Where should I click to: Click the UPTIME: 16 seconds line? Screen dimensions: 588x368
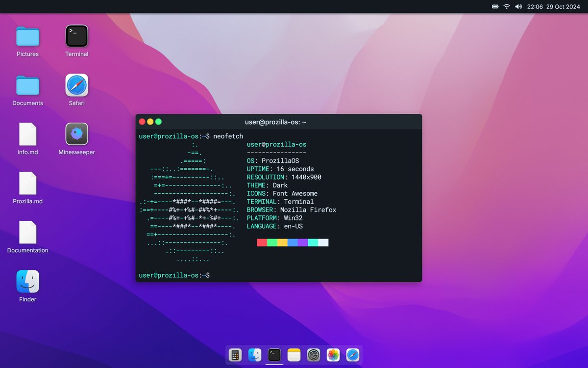[280, 169]
